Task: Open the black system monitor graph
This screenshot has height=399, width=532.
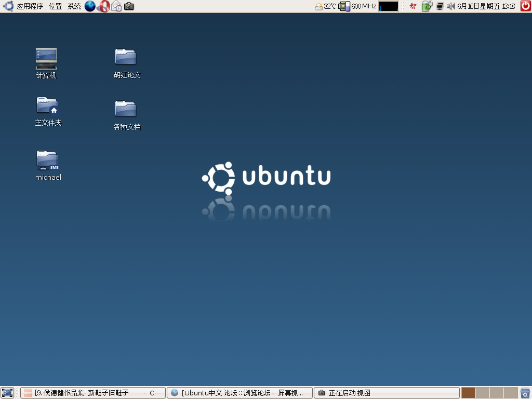Action: [389, 6]
